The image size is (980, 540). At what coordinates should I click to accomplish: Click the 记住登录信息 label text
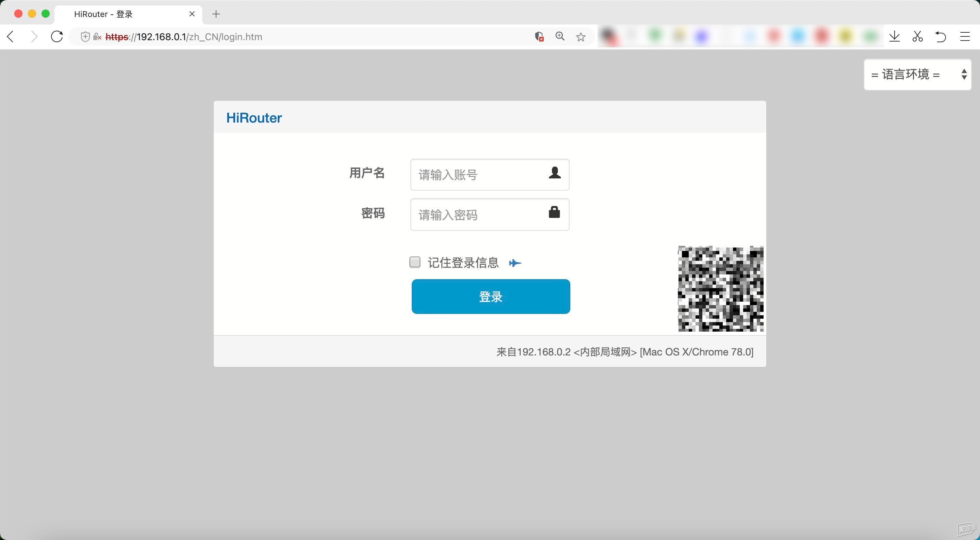pyautogui.click(x=463, y=263)
